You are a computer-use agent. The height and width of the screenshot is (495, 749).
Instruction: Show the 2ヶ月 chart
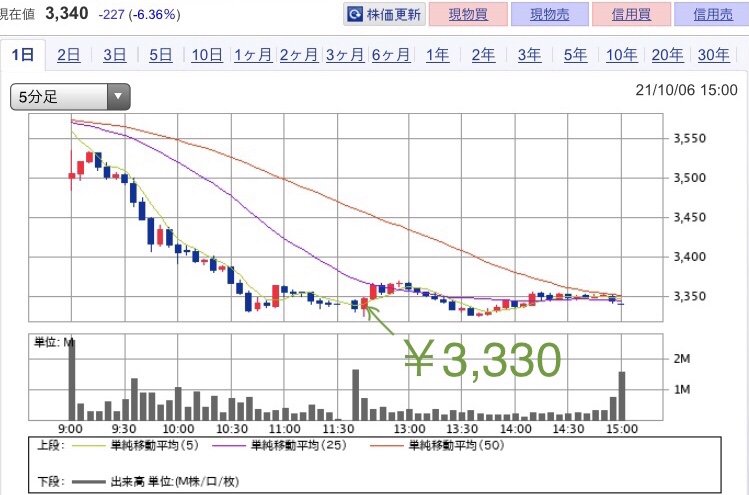coord(299,55)
